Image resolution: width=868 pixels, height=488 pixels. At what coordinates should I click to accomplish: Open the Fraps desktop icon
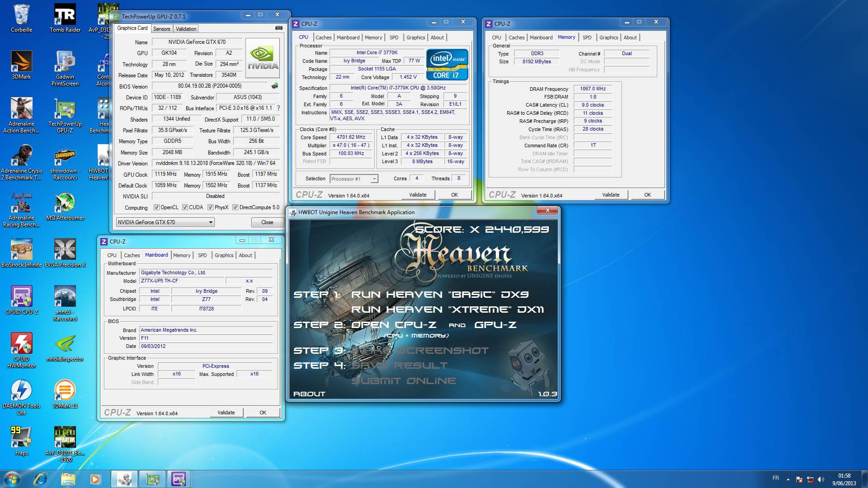[x=21, y=441]
